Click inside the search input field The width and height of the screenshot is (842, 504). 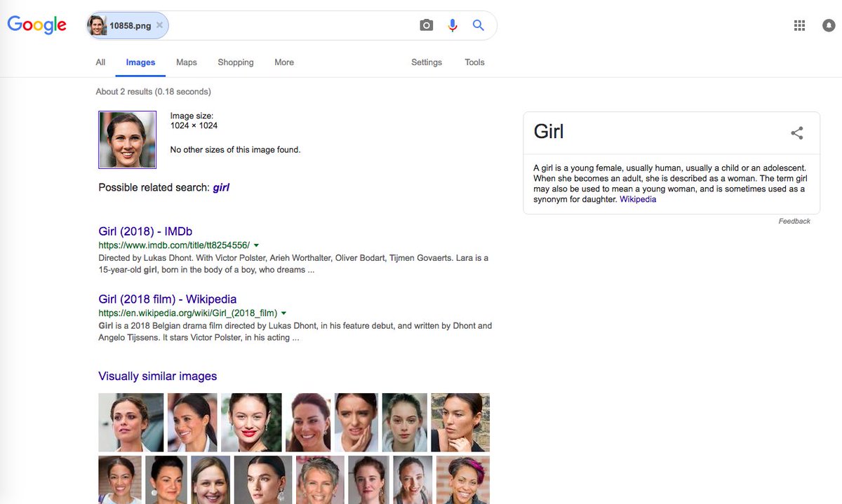[x=291, y=25]
